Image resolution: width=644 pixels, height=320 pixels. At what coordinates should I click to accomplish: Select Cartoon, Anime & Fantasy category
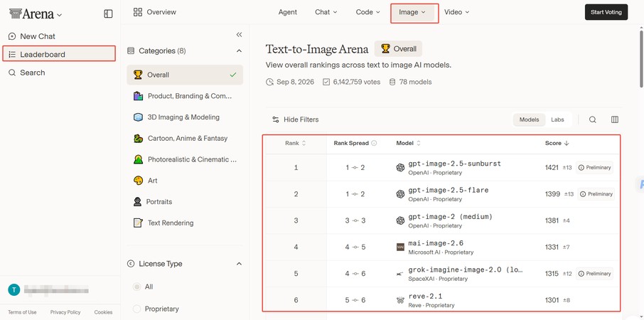(185, 139)
